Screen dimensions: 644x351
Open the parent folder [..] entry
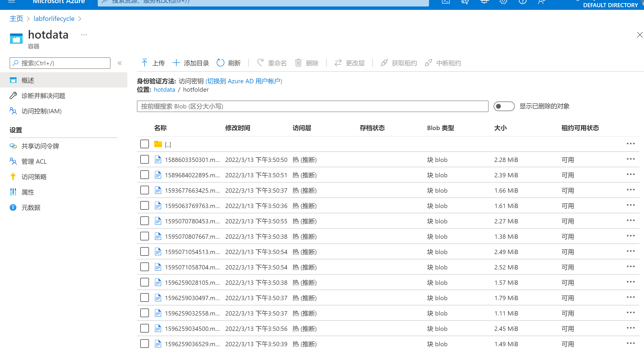pos(168,144)
